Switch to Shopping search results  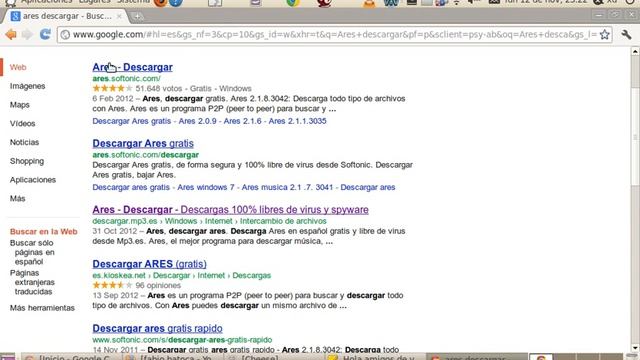coord(27,161)
